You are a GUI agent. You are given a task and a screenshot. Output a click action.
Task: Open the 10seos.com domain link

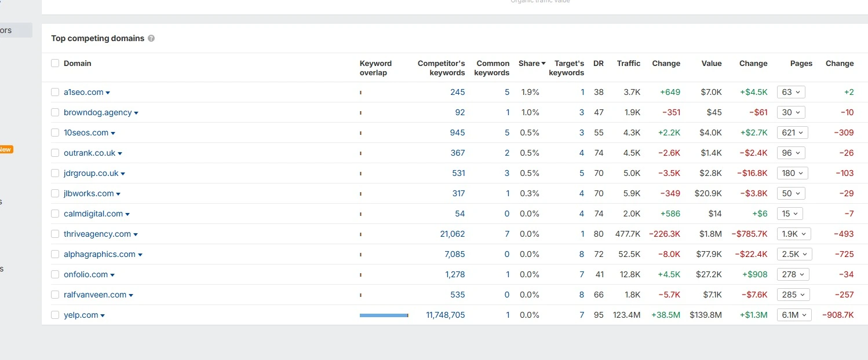86,133
